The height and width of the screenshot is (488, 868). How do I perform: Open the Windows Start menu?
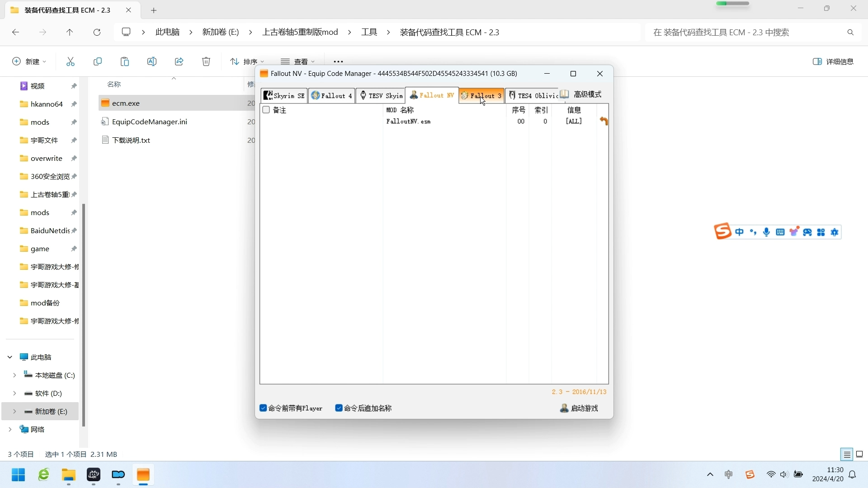18,475
